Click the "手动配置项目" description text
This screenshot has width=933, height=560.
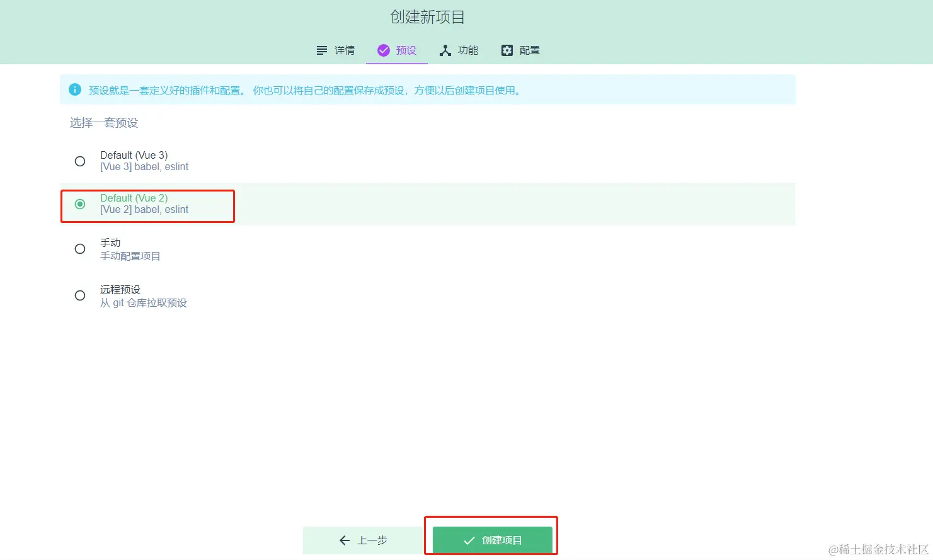point(130,256)
